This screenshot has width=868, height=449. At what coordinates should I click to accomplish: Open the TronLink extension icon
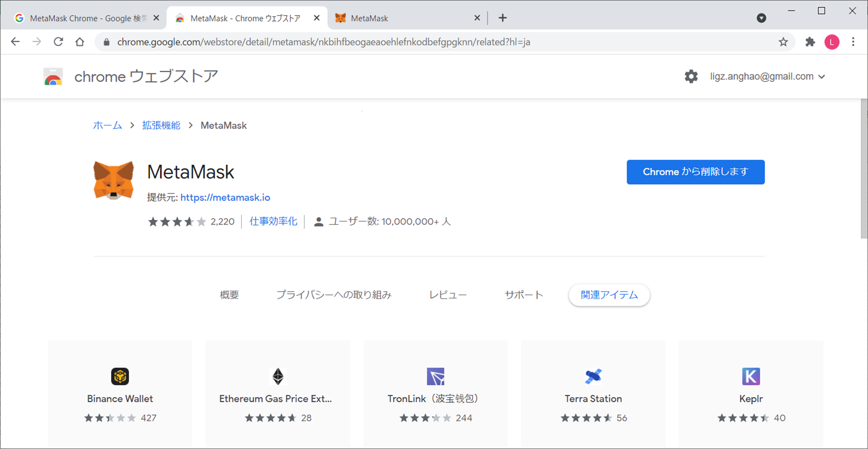(x=436, y=376)
